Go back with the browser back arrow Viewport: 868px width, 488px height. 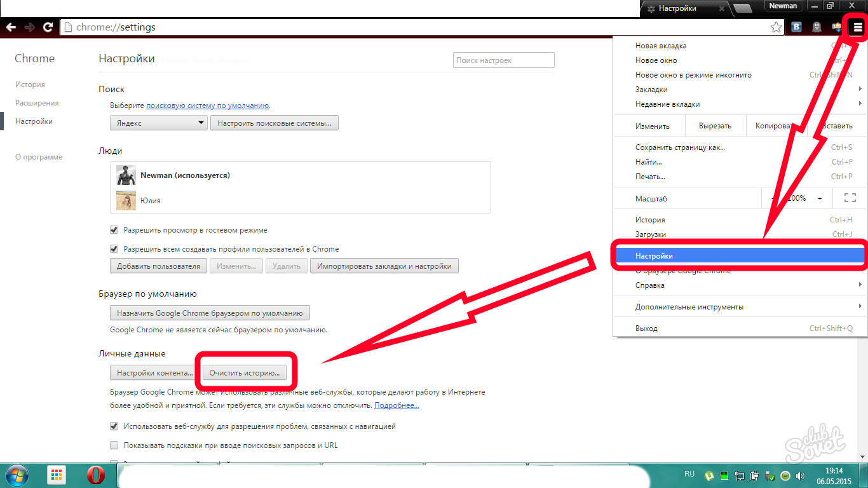click(x=11, y=27)
